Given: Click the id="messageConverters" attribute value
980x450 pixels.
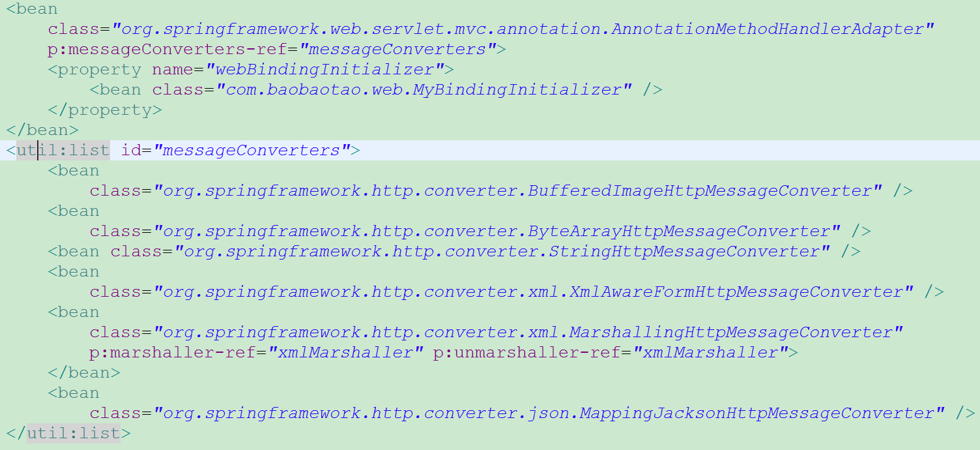Looking at the screenshot, I should pyautogui.click(x=252, y=151).
